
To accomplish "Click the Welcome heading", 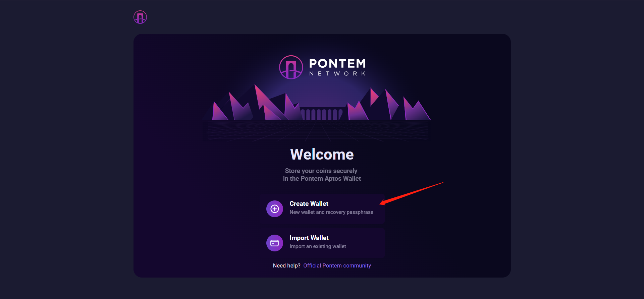I will 322,155.
